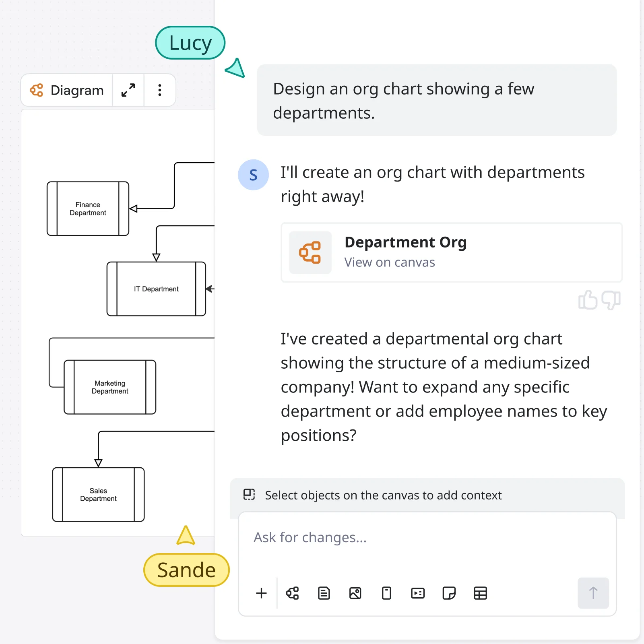Open View on canvas link
This screenshot has width=644, height=644.
click(x=389, y=262)
